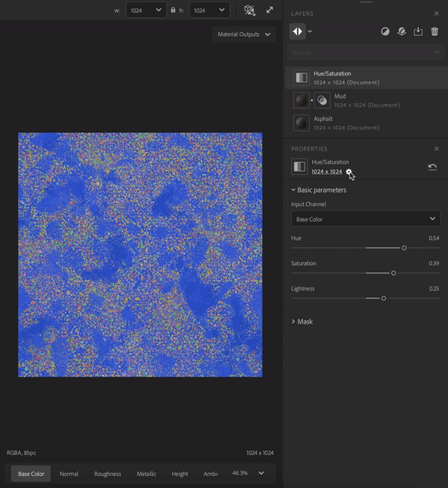Click the export layer icon
Image resolution: width=448 pixels, height=488 pixels.
[x=418, y=31]
